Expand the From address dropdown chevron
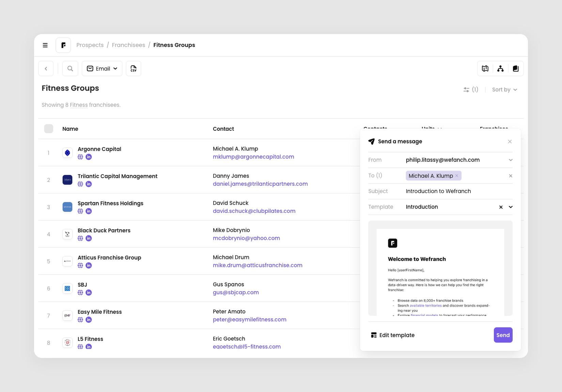The image size is (562, 392). (511, 160)
